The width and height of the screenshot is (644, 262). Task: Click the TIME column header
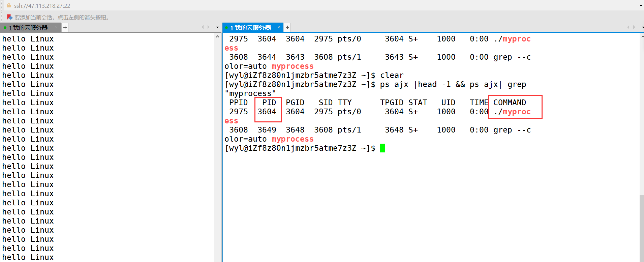[x=479, y=103]
